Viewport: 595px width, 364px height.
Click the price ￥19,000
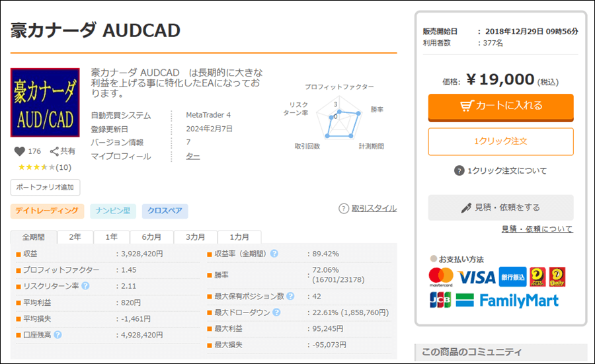pos(500,79)
